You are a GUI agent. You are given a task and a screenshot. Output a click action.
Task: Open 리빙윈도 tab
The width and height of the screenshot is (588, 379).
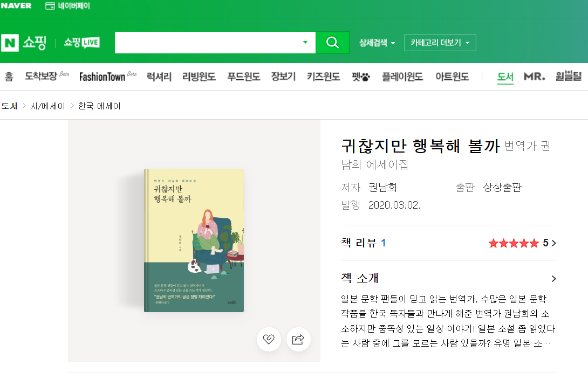tap(199, 77)
